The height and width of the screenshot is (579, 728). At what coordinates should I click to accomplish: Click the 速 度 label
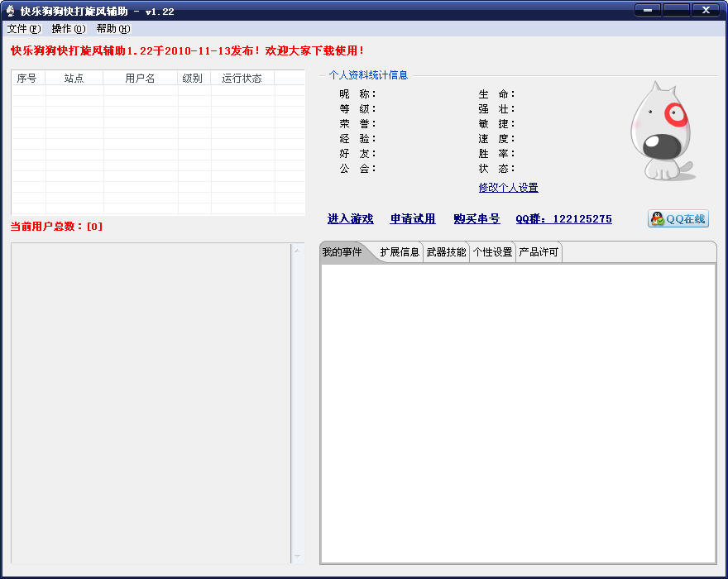(497, 139)
